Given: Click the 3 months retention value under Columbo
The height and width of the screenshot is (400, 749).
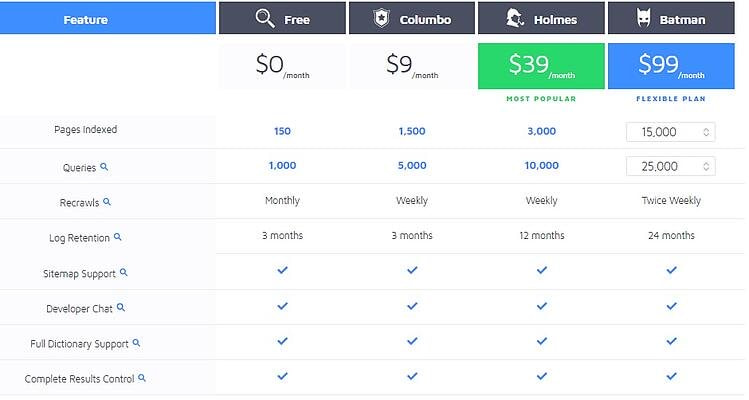Looking at the screenshot, I should 412,235.
